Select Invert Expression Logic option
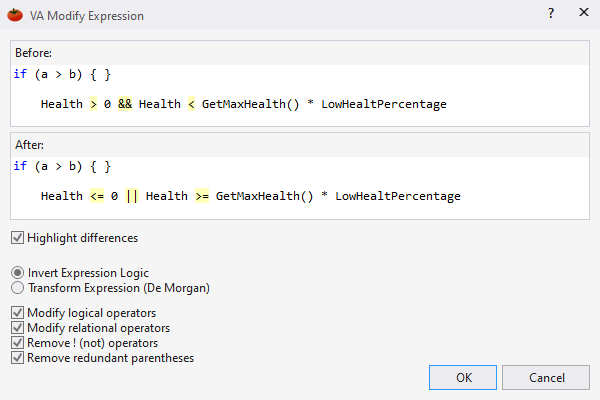 (x=18, y=273)
